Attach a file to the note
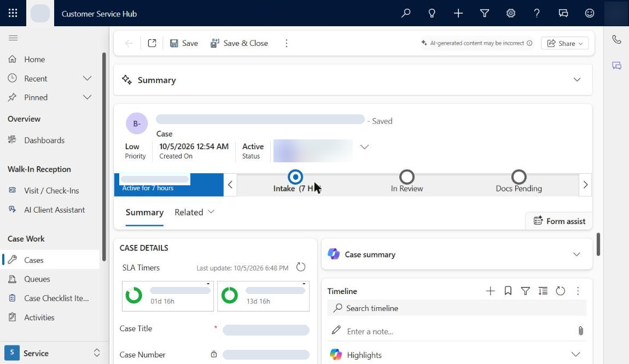The width and height of the screenshot is (629, 364). pos(580,331)
